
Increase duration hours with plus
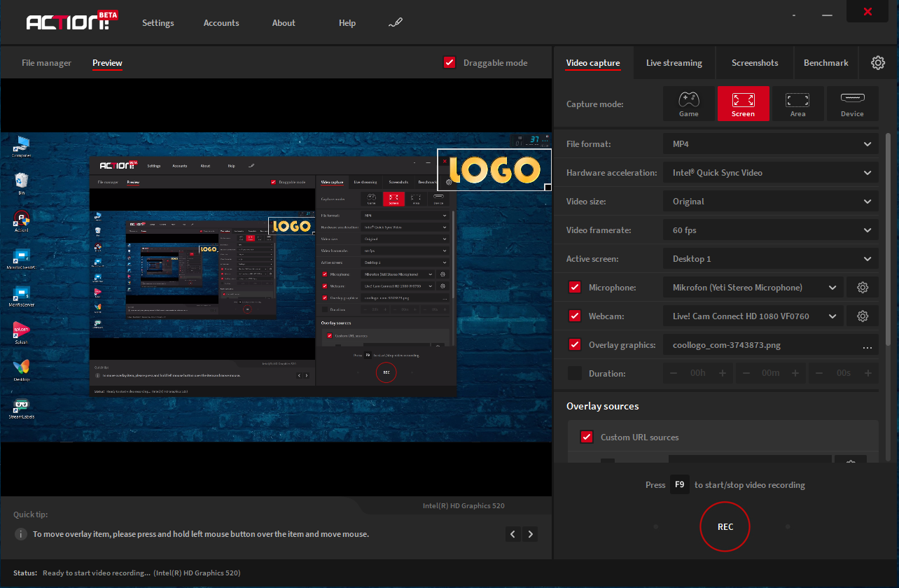(723, 373)
